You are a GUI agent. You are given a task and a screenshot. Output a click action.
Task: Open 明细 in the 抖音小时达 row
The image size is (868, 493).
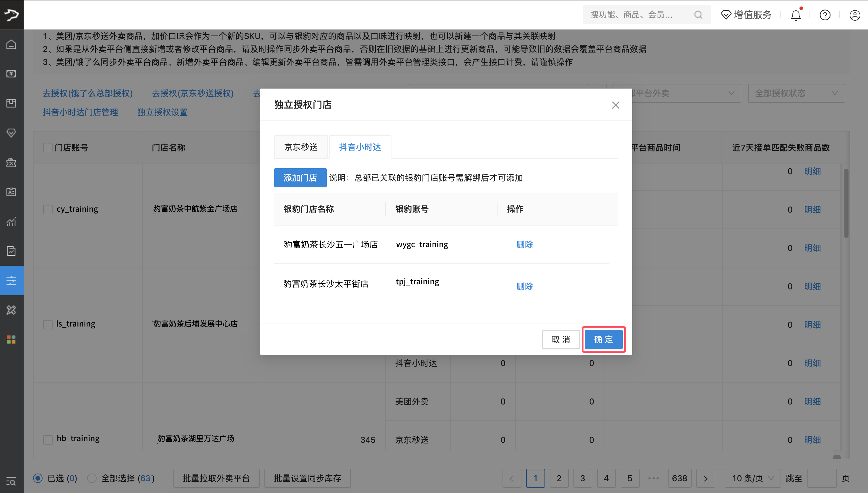click(812, 363)
